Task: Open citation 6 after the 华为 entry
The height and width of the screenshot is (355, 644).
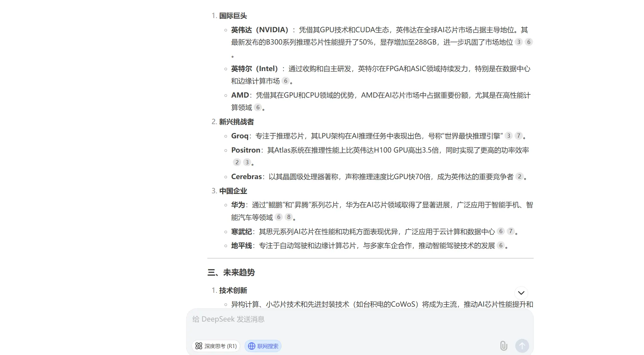Action: tap(279, 217)
